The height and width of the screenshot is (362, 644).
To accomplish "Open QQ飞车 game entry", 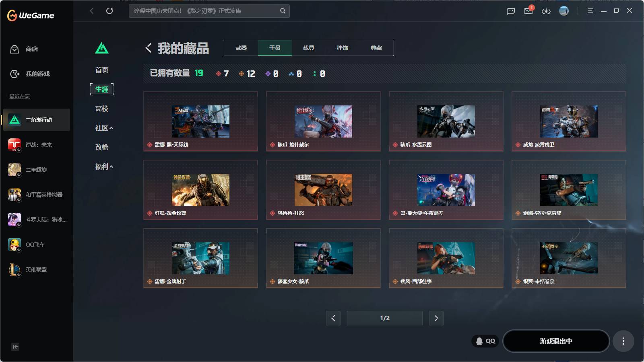I will [37, 245].
